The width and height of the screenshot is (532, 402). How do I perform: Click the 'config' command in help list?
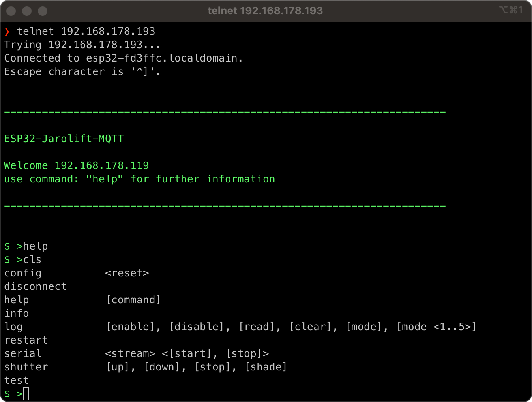pyautogui.click(x=23, y=273)
